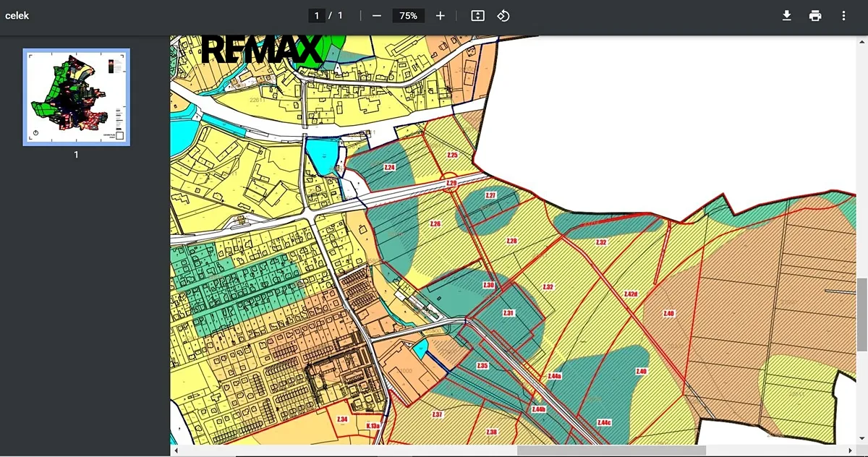Click the Z.34 zone label
The height and width of the screenshot is (457, 868).
(x=343, y=419)
